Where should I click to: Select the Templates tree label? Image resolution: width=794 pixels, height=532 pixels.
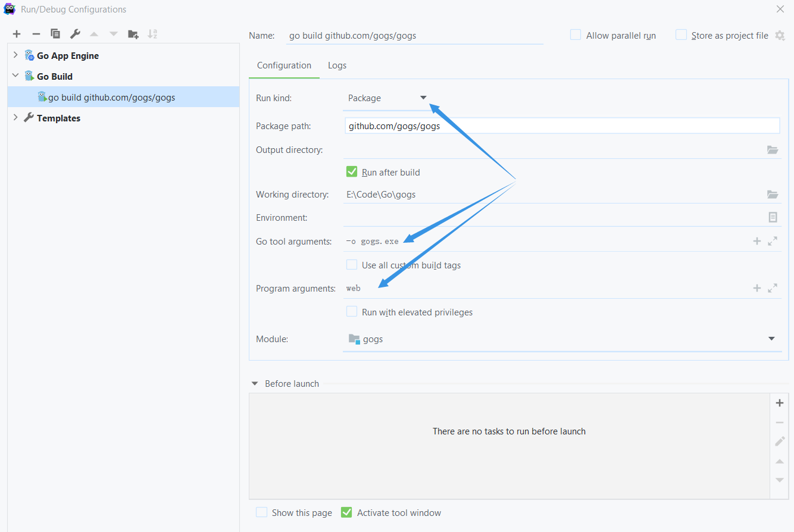point(58,118)
